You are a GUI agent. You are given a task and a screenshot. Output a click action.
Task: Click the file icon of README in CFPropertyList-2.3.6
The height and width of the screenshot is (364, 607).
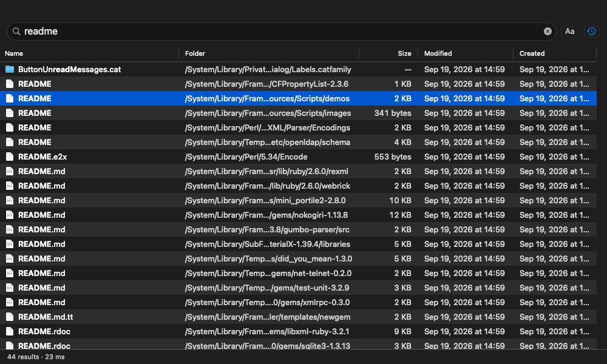tap(10, 84)
